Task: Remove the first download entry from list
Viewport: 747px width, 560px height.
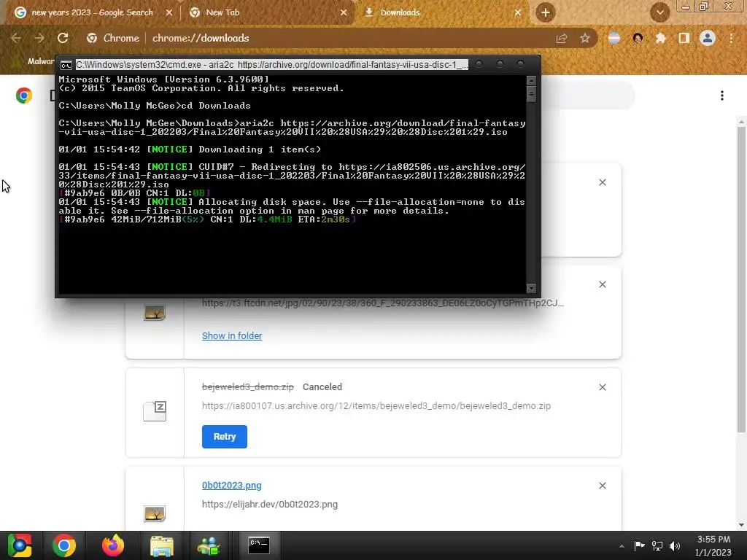Action: tap(603, 182)
